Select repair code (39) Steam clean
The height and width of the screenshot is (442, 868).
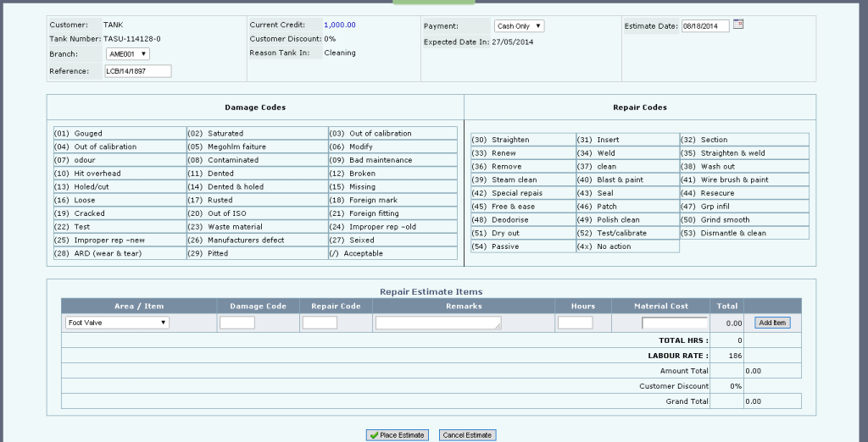(524, 180)
